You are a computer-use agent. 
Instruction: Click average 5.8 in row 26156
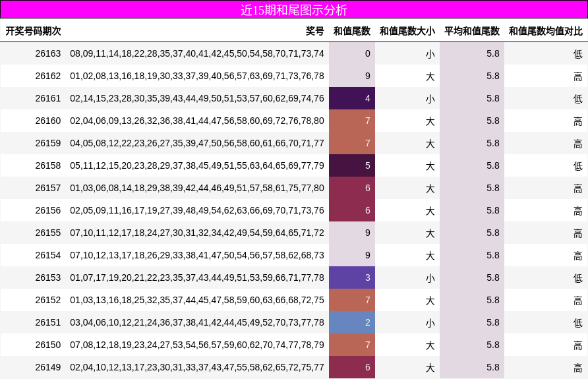pyautogui.click(x=493, y=210)
